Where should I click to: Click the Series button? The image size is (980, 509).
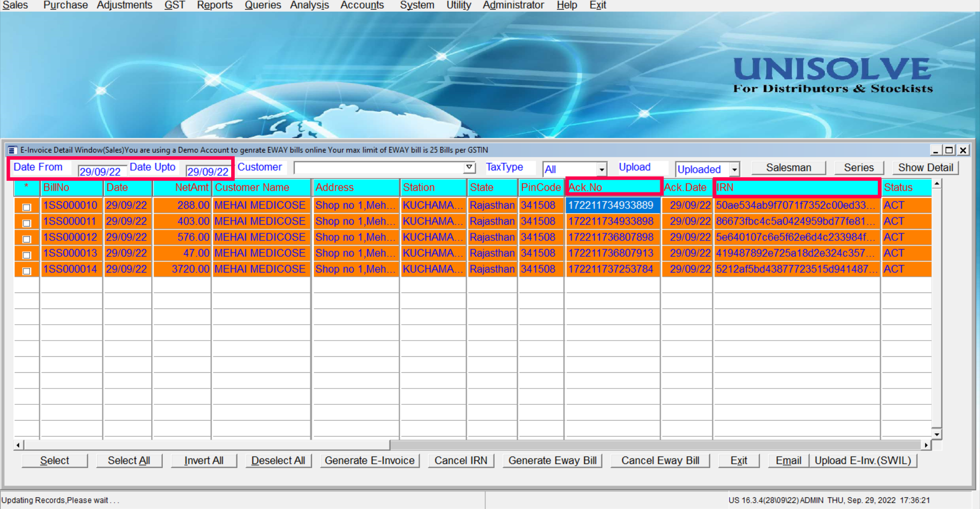coord(859,168)
